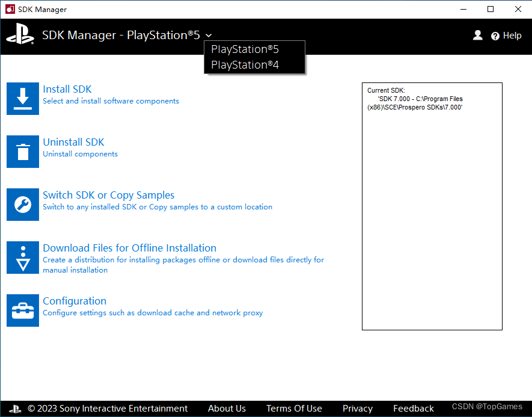Click the PlayStation logo in header
The width and height of the screenshot is (532, 417).
tap(20, 34)
